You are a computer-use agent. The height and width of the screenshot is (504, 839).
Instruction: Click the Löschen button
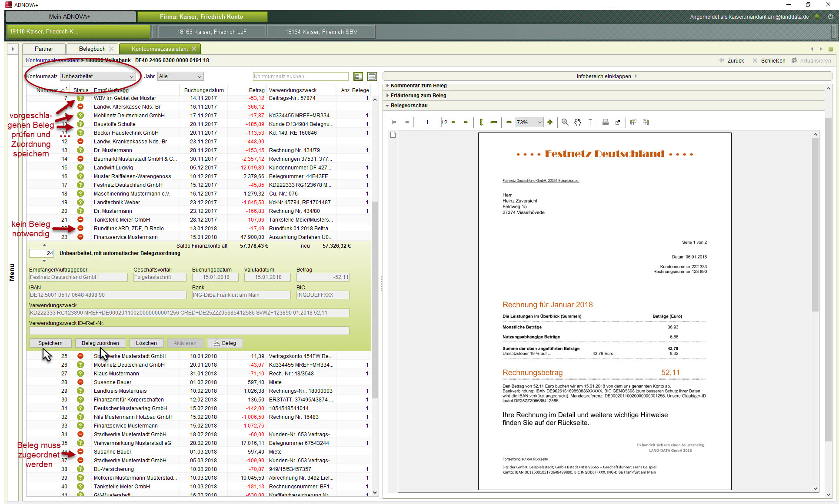(x=146, y=343)
